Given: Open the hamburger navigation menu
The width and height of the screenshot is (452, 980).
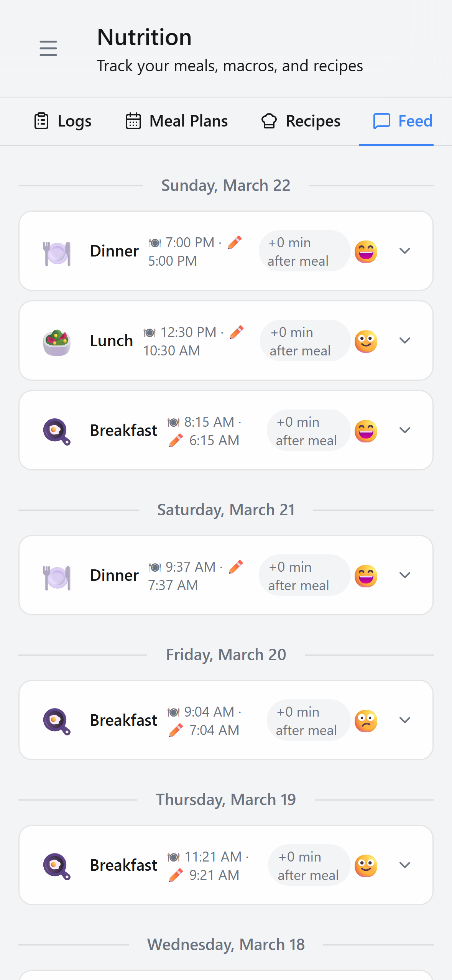Looking at the screenshot, I should pos(48,49).
